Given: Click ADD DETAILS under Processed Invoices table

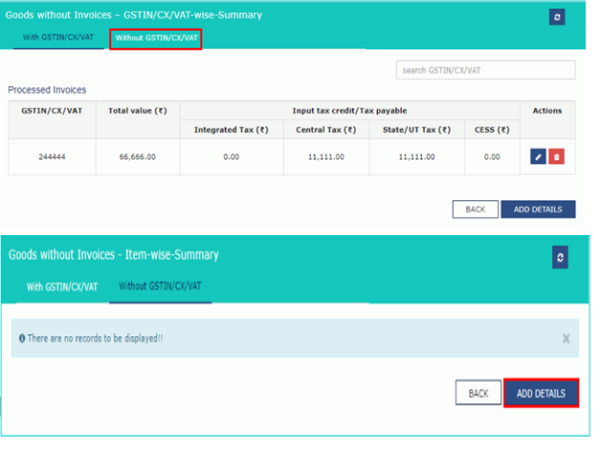Looking at the screenshot, I should coord(538,209).
